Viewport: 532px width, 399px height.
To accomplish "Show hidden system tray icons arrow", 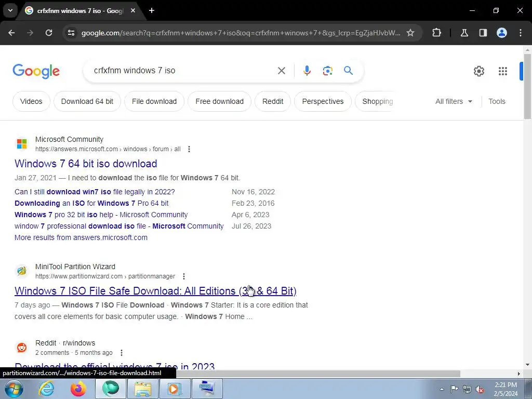I will (442, 389).
